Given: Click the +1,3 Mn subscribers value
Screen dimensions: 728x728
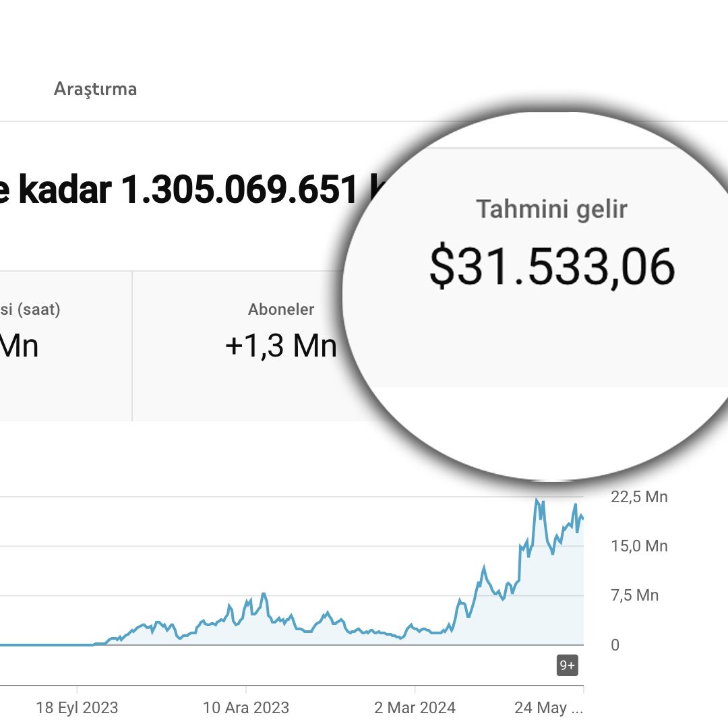Looking at the screenshot, I should pyautogui.click(x=281, y=346).
